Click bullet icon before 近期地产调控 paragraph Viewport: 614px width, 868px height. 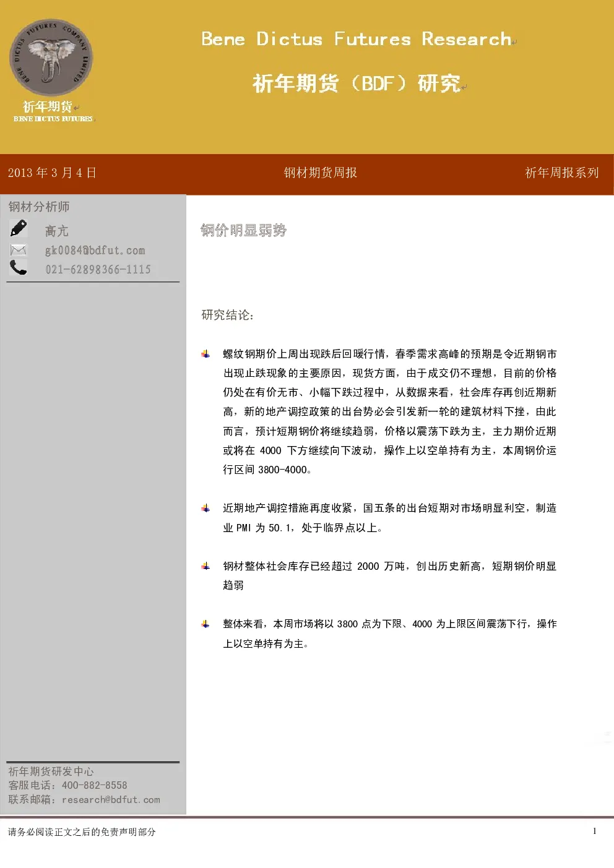click(x=205, y=508)
